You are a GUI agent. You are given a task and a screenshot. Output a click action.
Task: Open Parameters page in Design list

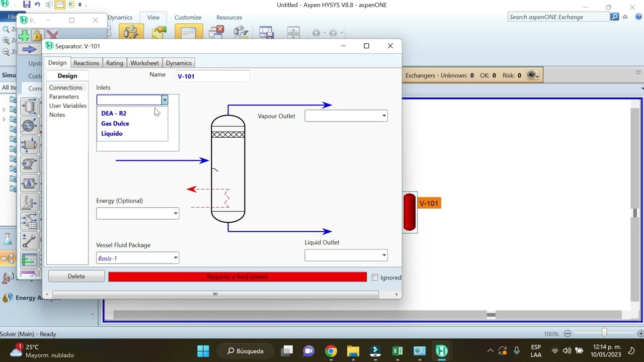[x=64, y=97]
